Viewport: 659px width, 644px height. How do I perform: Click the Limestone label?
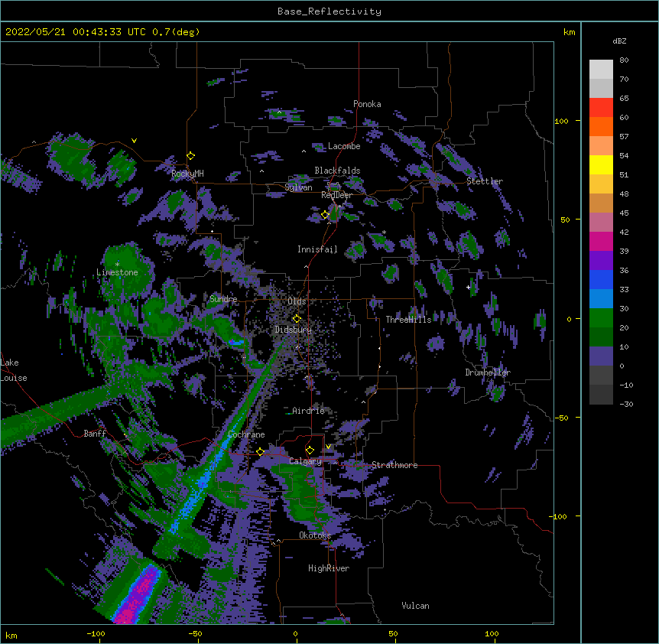(x=117, y=272)
